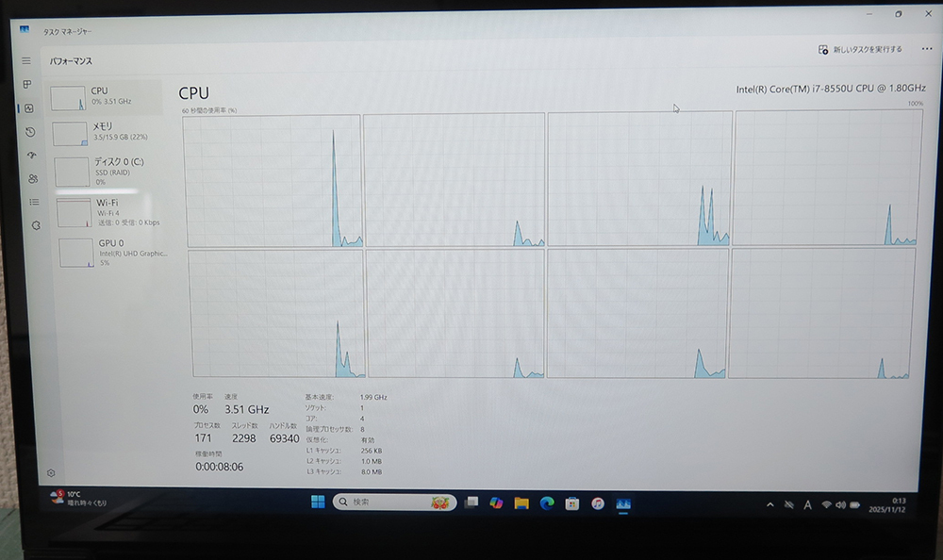Open the music app taskbar icon

click(597, 504)
